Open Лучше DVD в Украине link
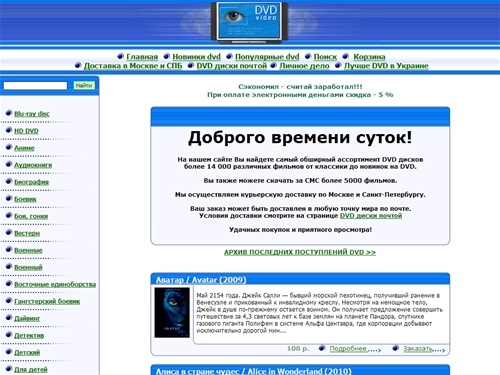The image size is (500, 375). (x=386, y=66)
